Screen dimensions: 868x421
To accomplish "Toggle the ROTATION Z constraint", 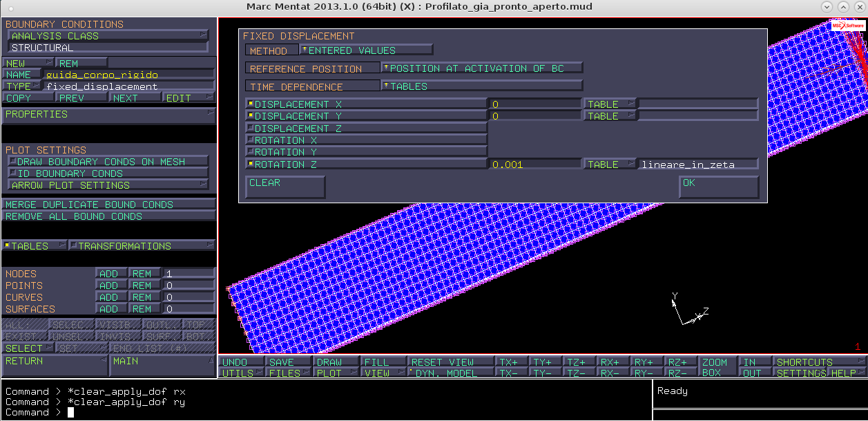I will coord(366,165).
